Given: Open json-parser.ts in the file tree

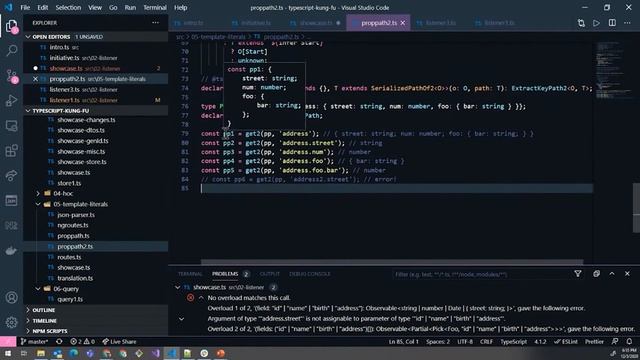Looking at the screenshot, I should (76, 215).
